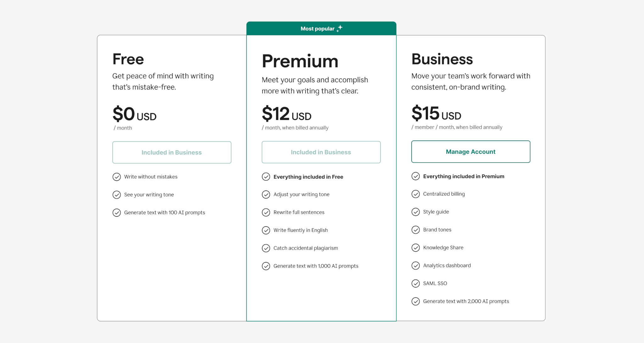This screenshot has height=343, width=644.
Task: Click checkmark icon next to Centralized billing
Action: [x=416, y=194]
